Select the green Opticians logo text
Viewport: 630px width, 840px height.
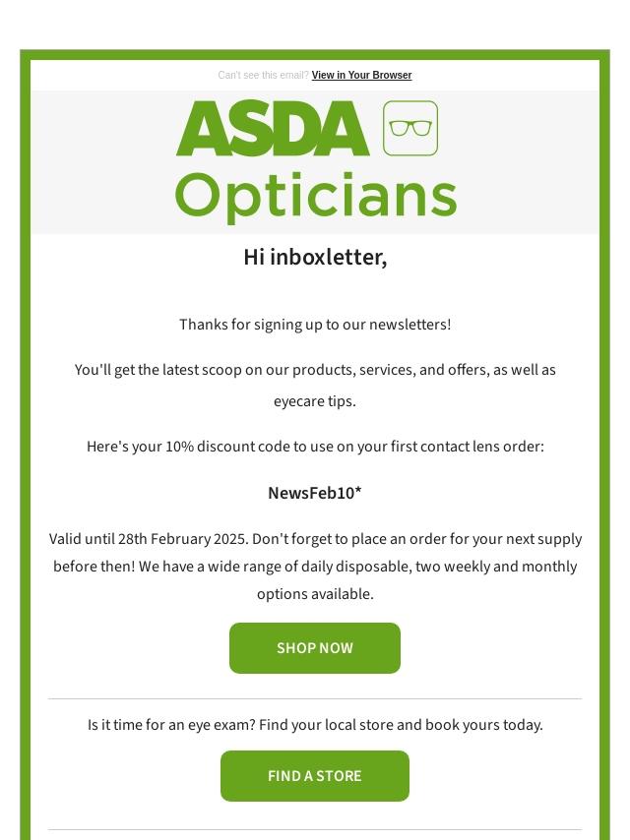315,197
